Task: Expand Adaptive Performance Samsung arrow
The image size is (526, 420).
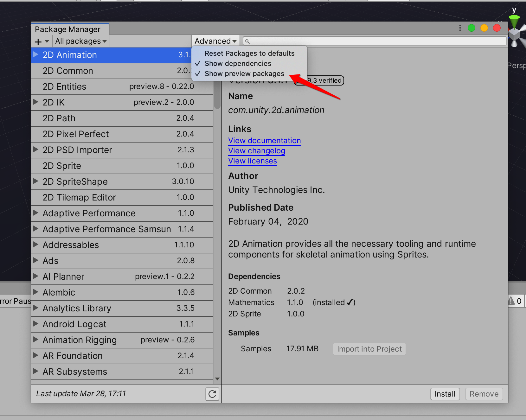Action: click(36, 229)
